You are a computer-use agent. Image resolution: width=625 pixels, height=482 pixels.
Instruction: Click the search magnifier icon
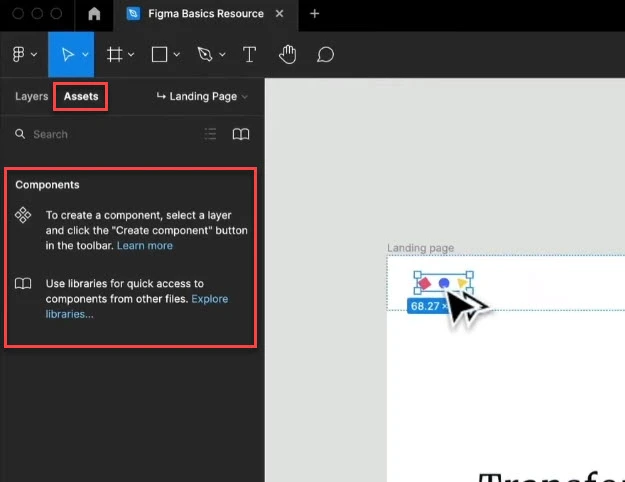click(20, 134)
